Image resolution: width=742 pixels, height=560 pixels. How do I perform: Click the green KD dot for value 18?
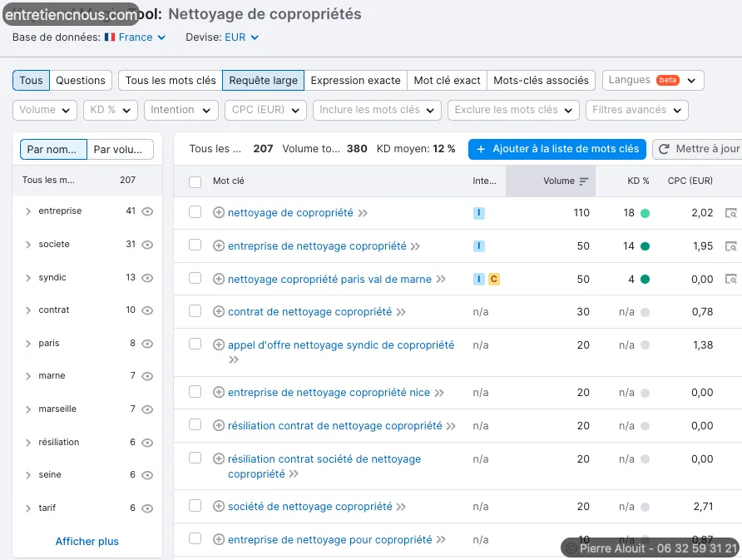645,213
